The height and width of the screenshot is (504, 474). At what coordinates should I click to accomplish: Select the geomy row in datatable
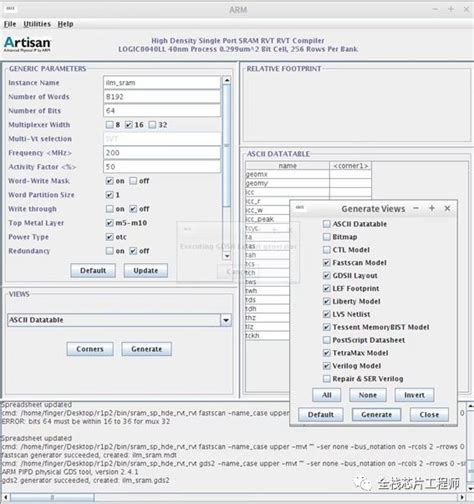308,183
